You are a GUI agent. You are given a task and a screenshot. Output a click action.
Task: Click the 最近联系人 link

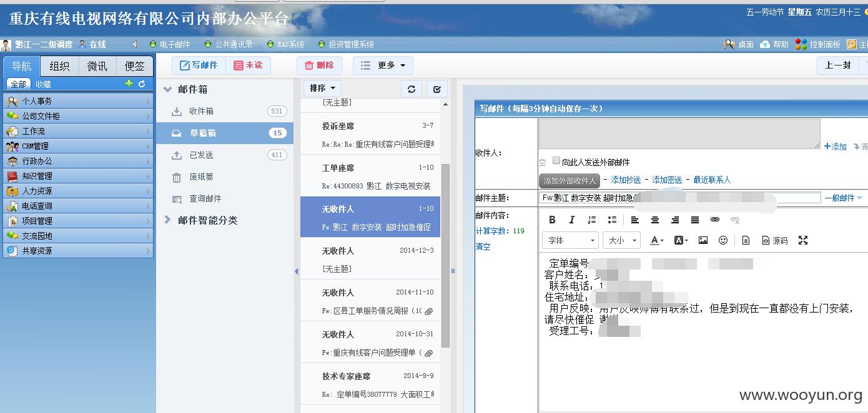(712, 180)
